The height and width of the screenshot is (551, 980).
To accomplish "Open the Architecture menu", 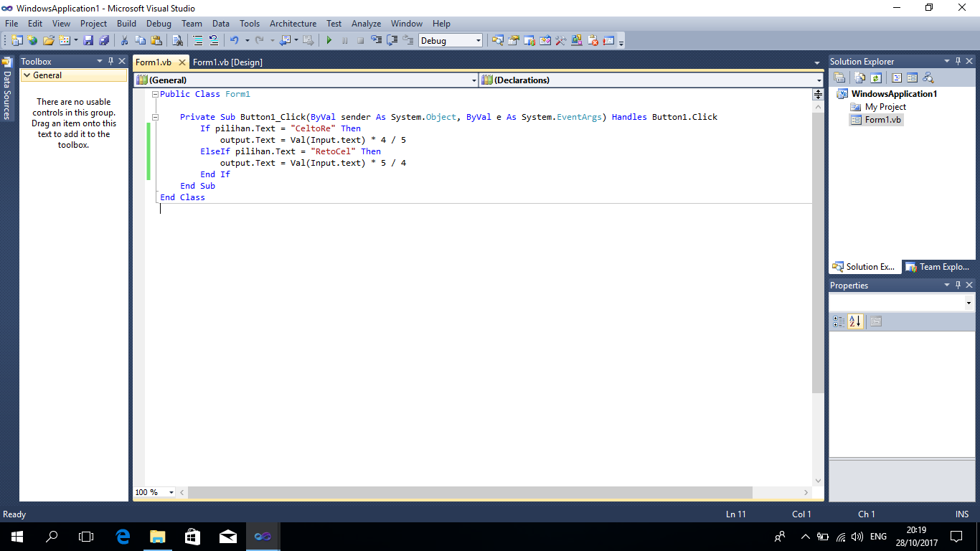I will pos(293,24).
